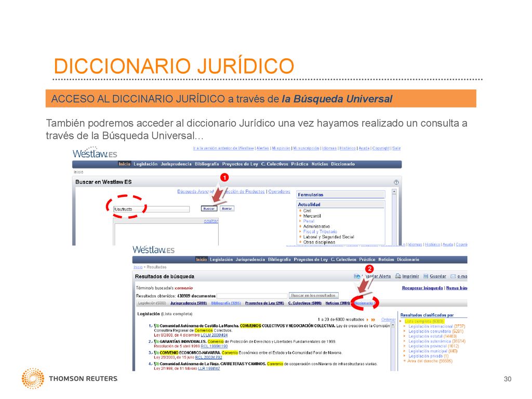Open C. Colectivos in the results window menu
The height and width of the screenshot is (399, 532).
(x=344, y=260)
